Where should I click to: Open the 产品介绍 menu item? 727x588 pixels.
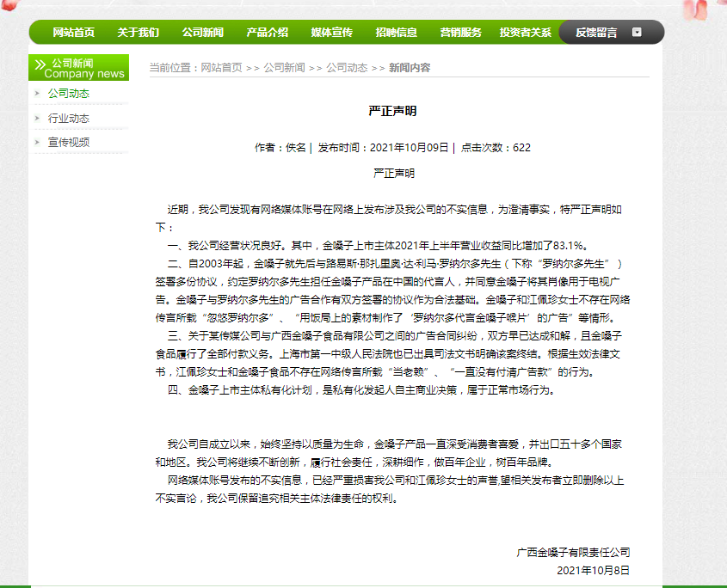[x=267, y=33]
